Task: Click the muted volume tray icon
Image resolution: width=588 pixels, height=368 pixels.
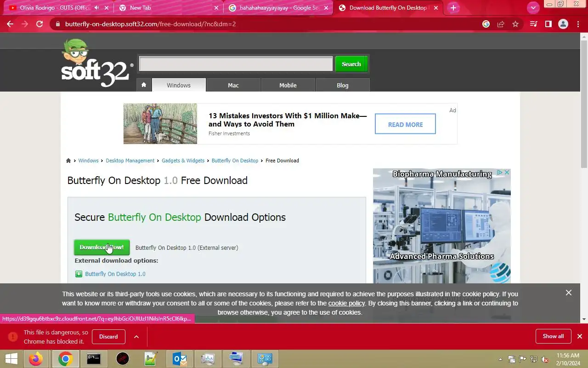Action: [545, 359]
